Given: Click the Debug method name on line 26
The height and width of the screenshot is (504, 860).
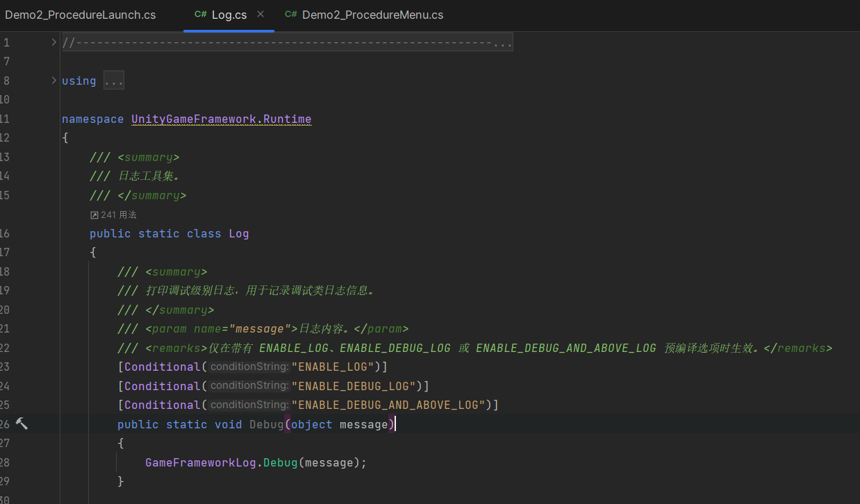Looking at the screenshot, I should [x=267, y=424].
